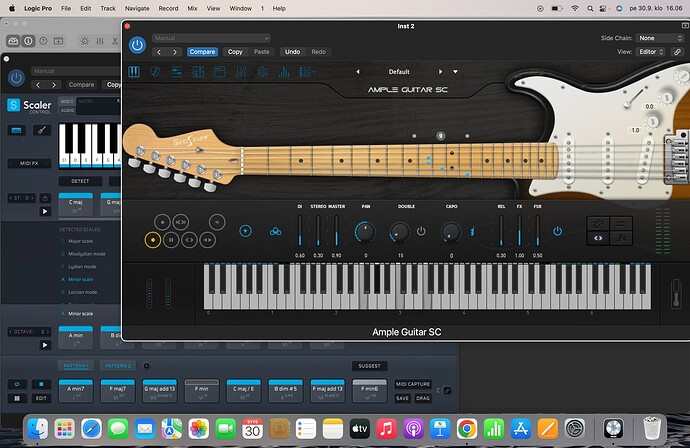This screenshot has height=448, width=690.
Task: Open the File menu
Action: click(x=66, y=8)
